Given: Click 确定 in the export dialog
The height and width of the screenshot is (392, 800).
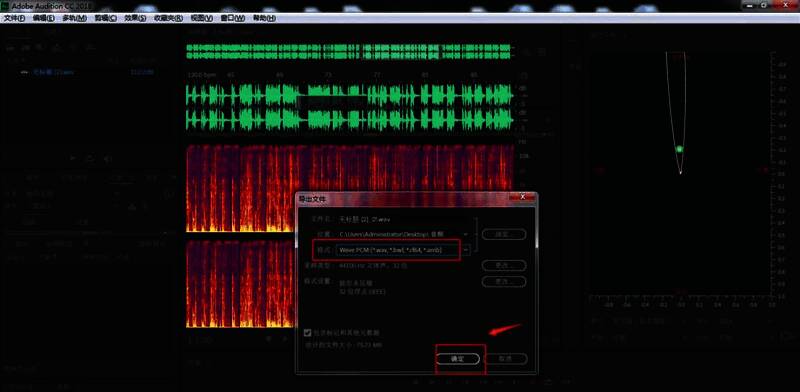Looking at the screenshot, I should (458, 359).
